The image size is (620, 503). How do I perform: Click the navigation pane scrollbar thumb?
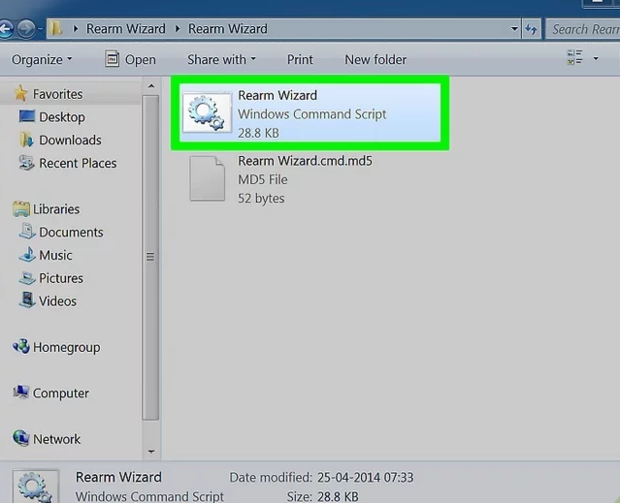[x=150, y=257]
